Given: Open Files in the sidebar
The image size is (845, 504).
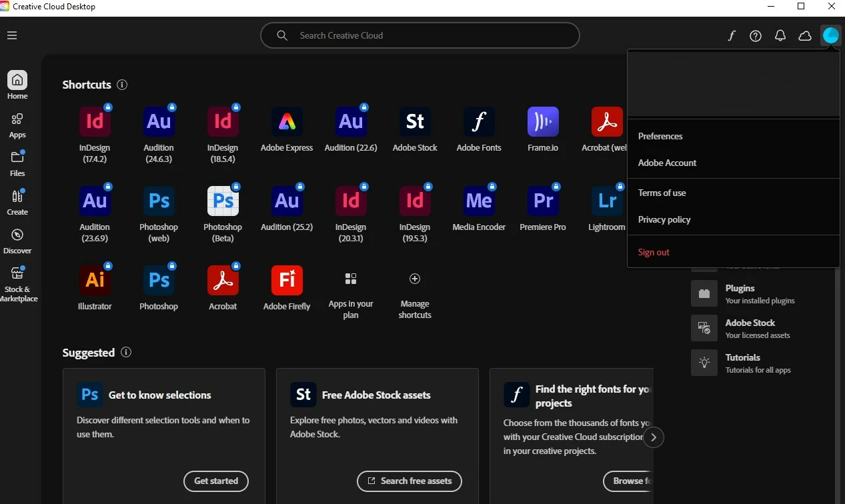Looking at the screenshot, I should pos(17,164).
